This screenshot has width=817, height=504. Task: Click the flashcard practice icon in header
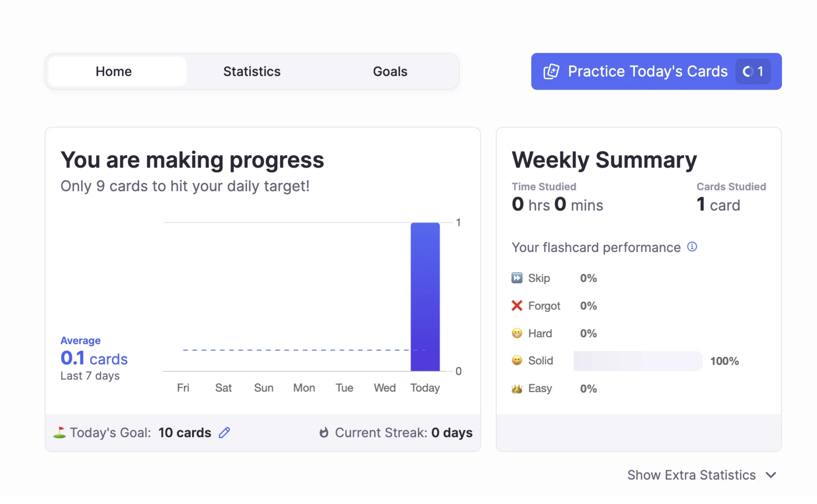(551, 71)
